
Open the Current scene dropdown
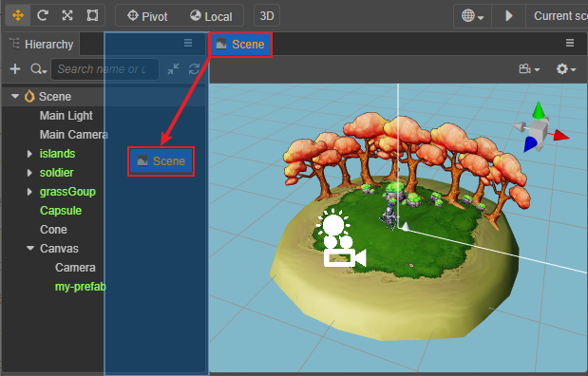pos(558,16)
